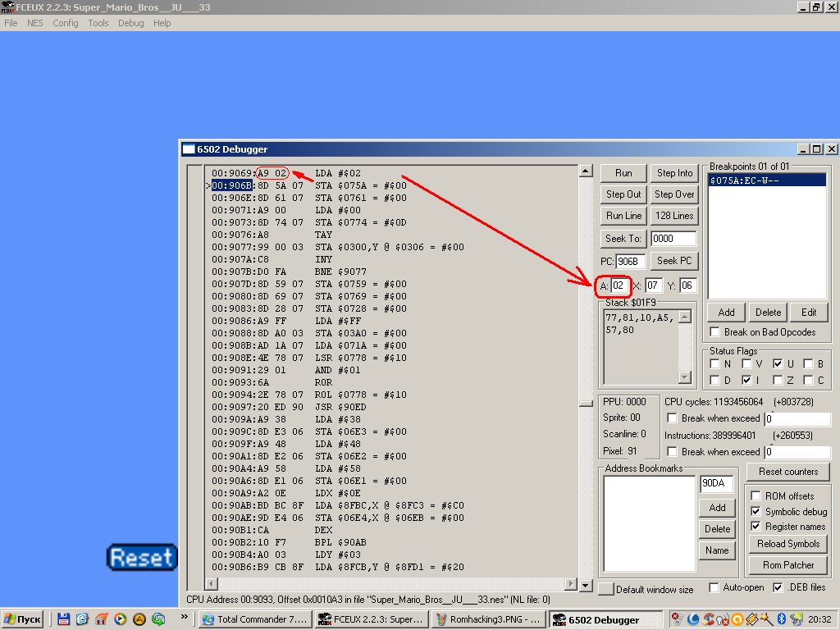Viewport: 840px width, 630px height.
Task: Click the Seek PC button
Action: [674, 261]
